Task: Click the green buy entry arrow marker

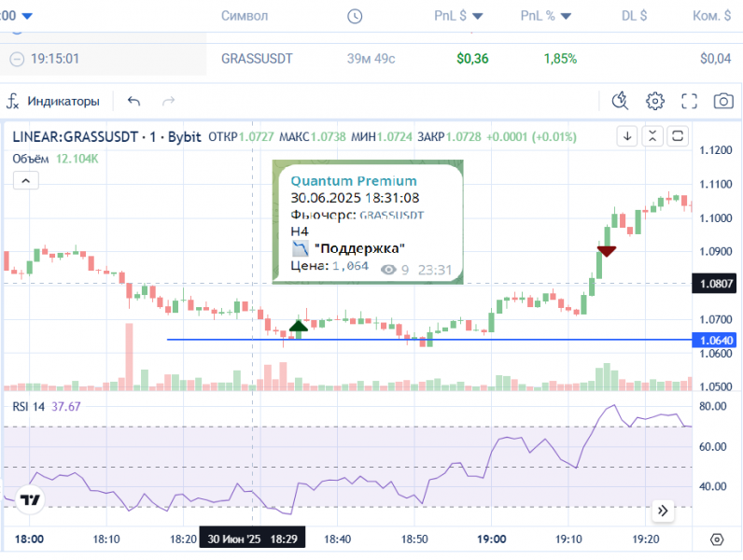Action: pyautogui.click(x=299, y=326)
